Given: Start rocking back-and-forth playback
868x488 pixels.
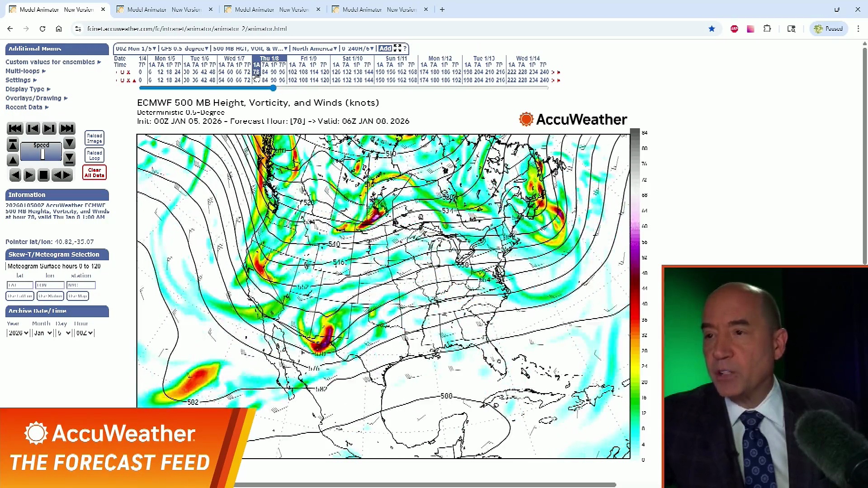Looking at the screenshot, I should pos(62,175).
